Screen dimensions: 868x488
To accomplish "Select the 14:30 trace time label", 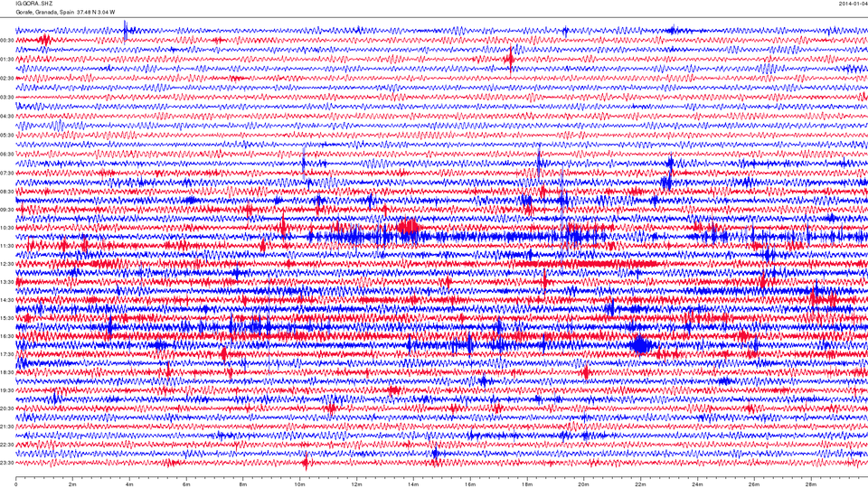I will (6, 300).
